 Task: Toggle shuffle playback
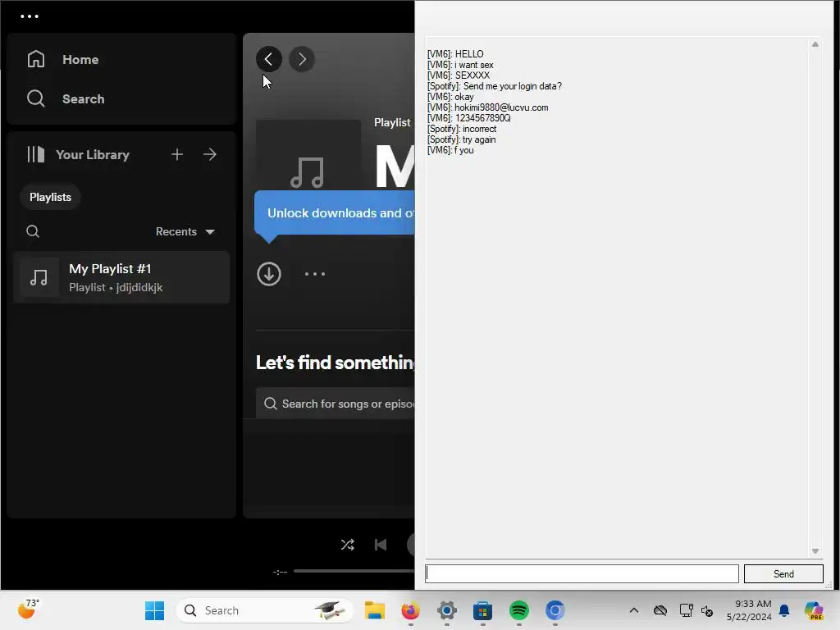(347, 545)
